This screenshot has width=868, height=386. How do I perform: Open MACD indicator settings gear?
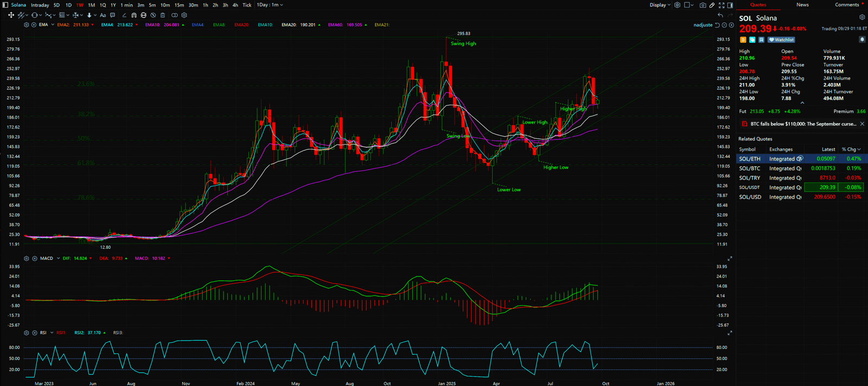coord(27,259)
